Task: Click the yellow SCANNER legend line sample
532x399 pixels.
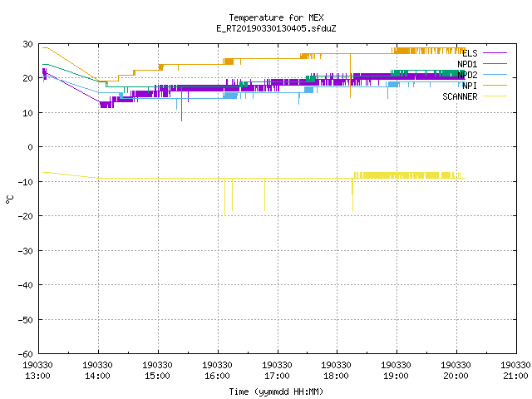Action: [x=495, y=96]
